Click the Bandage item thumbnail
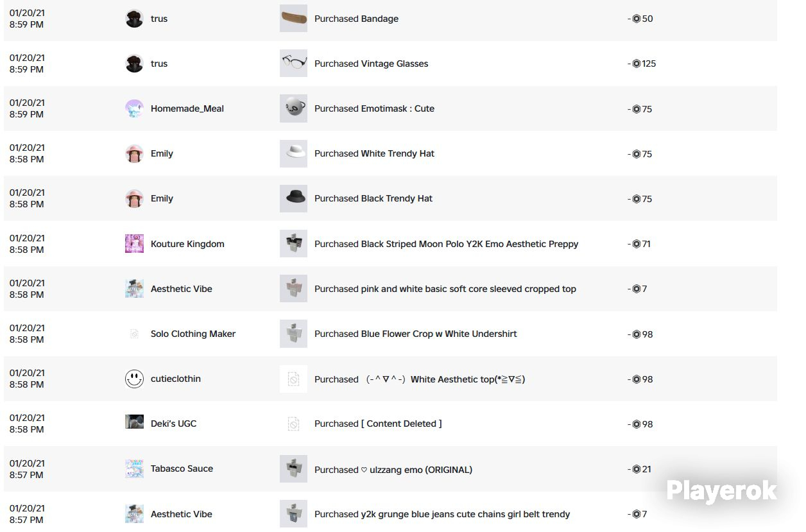 293,19
